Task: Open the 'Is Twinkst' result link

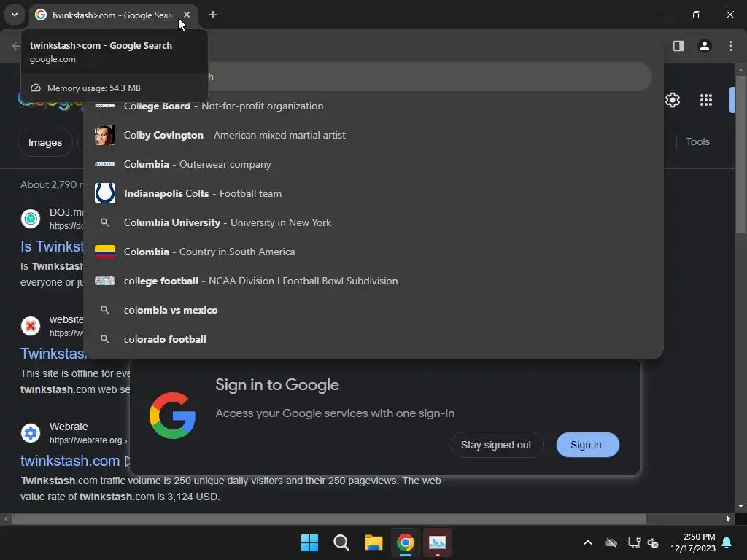Action: [x=52, y=246]
